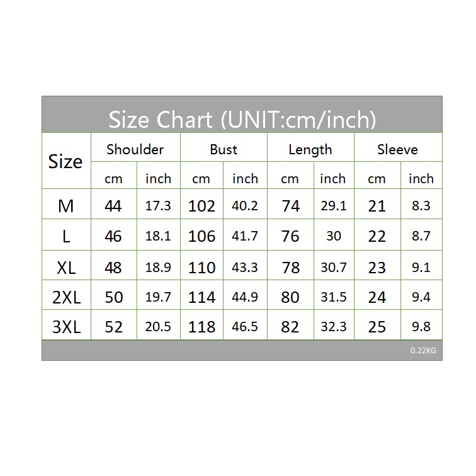Click the 46.5 bust inch cell
476x476 pixels.
pyautogui.click(x=245, y=327)
